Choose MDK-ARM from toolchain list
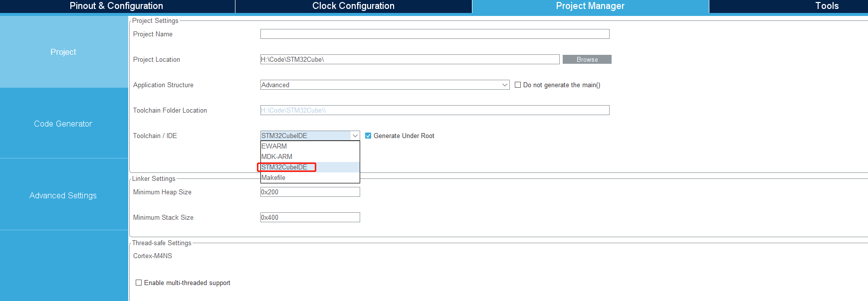The image size is (868, 301). click(310, 156)
